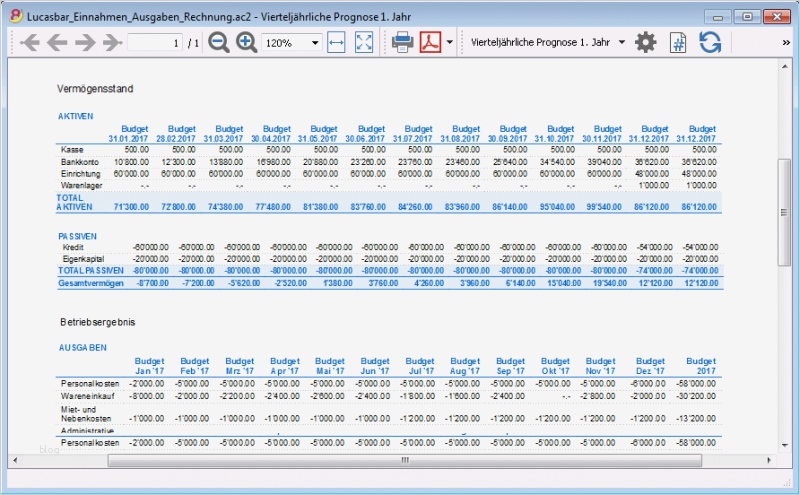Click the page number input field

click(x=155, y=42)
